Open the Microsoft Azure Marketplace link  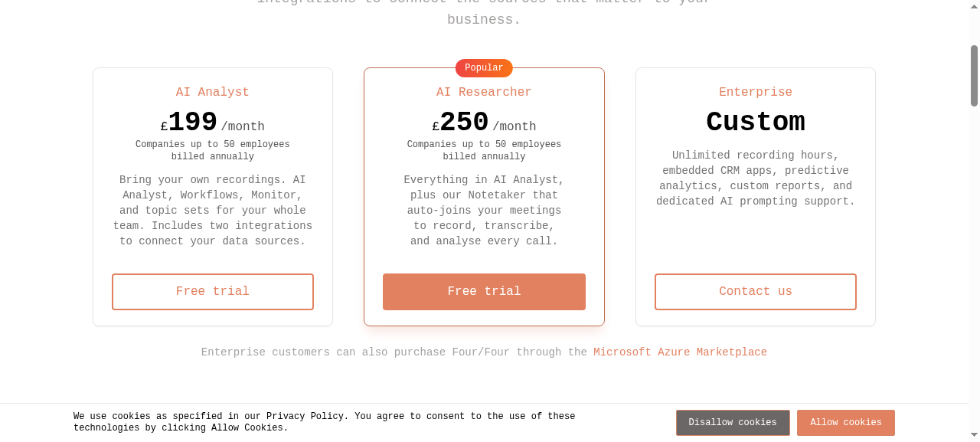point(680,352)
